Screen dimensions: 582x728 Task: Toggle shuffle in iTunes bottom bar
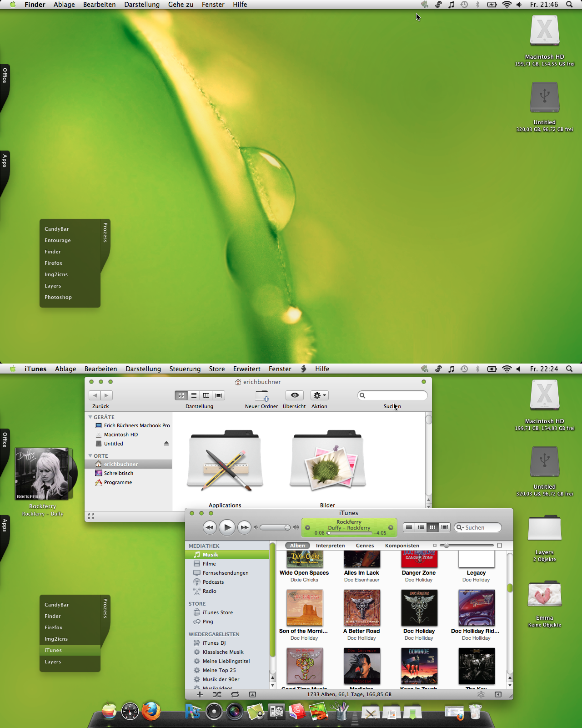point(217,694)
